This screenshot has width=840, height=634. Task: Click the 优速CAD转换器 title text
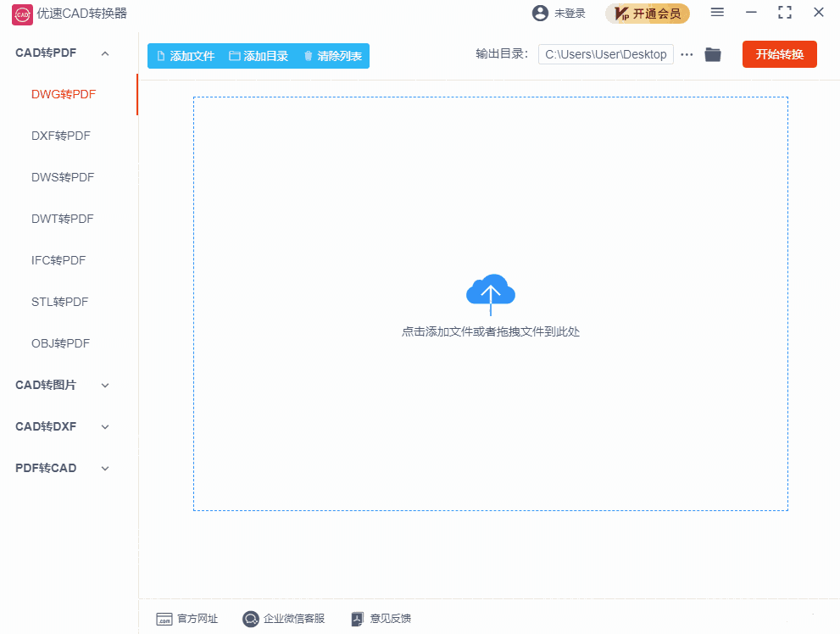click(82, 14)
